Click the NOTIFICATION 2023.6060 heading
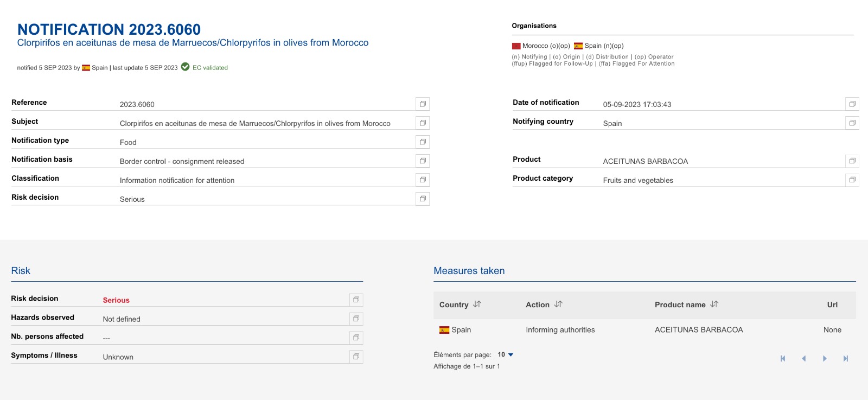The height and width of the screenshot is (400, 868). [109, 29]
